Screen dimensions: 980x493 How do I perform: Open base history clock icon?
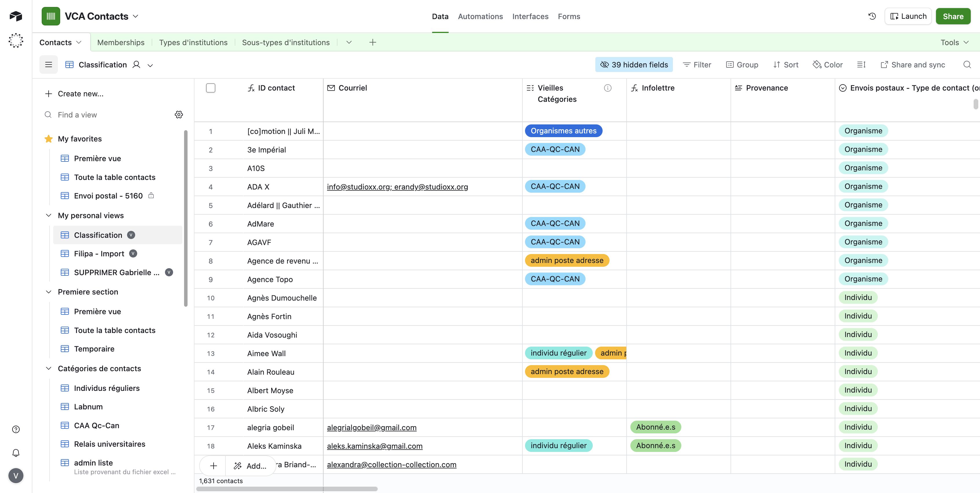click(872, 16)
